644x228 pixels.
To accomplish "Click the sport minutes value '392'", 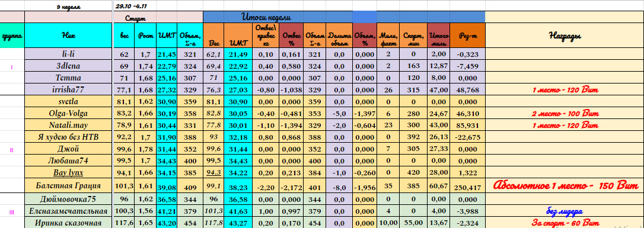I will [x=413, y=137].
